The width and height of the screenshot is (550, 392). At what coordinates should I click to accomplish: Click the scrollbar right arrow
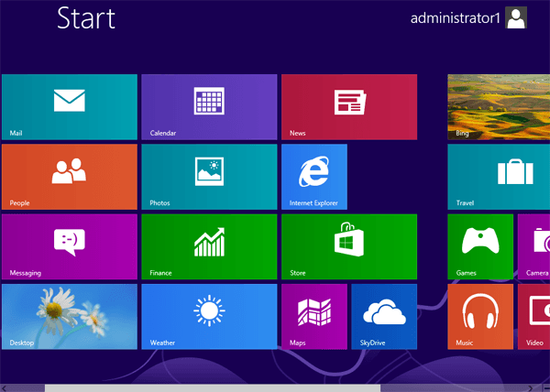coord(531,388)
